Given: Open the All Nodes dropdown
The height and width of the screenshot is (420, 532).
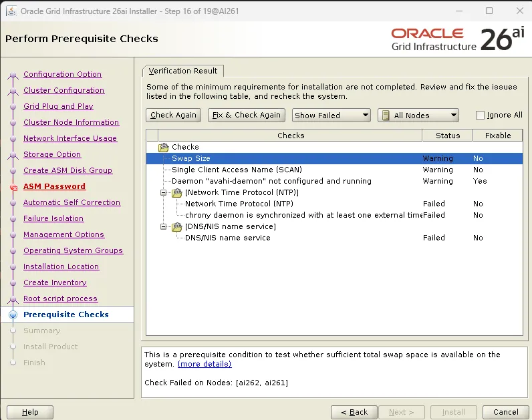Looking at the screenshot, I should pos(418,116).
